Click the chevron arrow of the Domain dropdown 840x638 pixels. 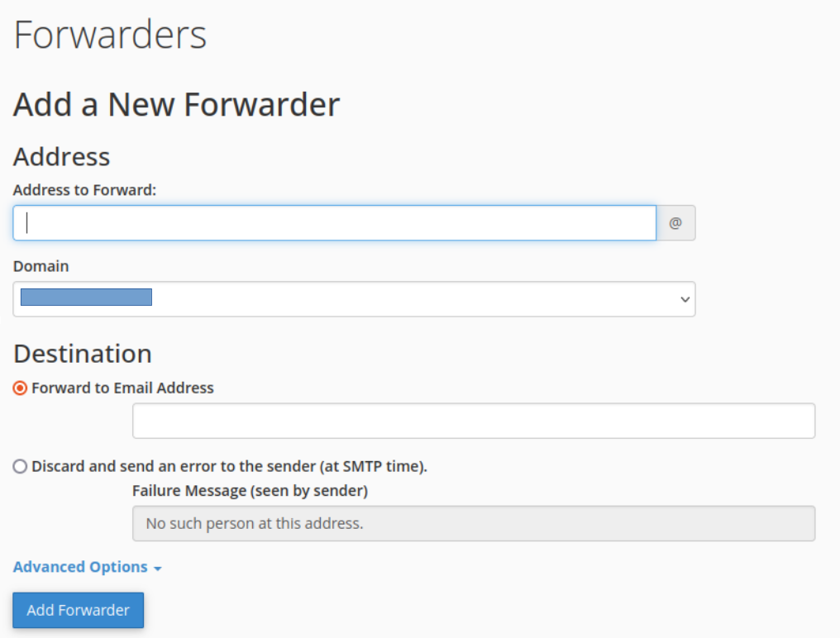pyautogui.click(x=685, y=299)
